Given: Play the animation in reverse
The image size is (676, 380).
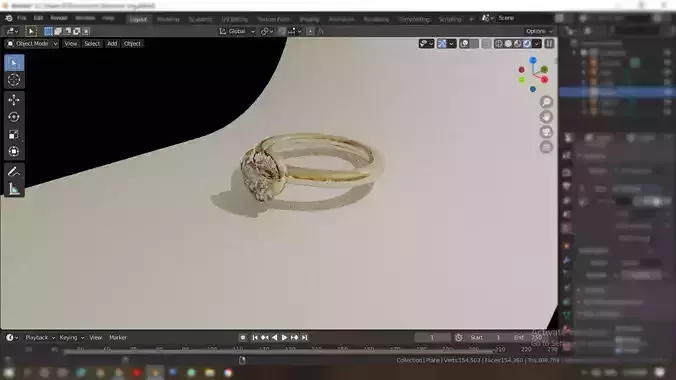Looking at the screenshot, I should [x=275, y=337].
